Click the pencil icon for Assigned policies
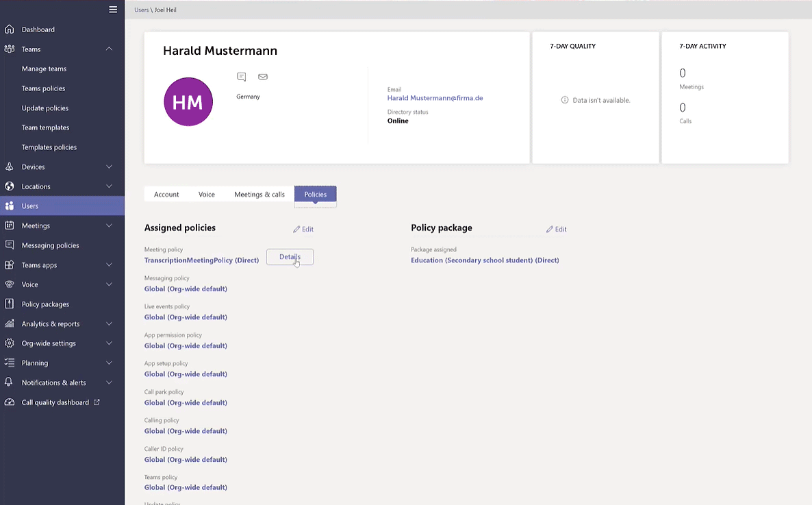Viewport: 812px width, 505px height. (296, 229)
